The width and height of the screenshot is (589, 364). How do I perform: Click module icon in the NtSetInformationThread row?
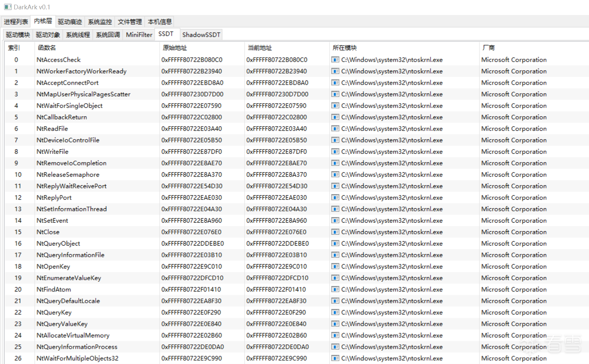coord(335,209)
